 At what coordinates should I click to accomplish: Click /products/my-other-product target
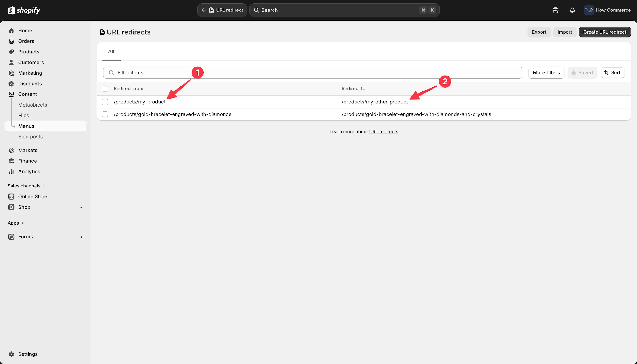coord(374,102)
